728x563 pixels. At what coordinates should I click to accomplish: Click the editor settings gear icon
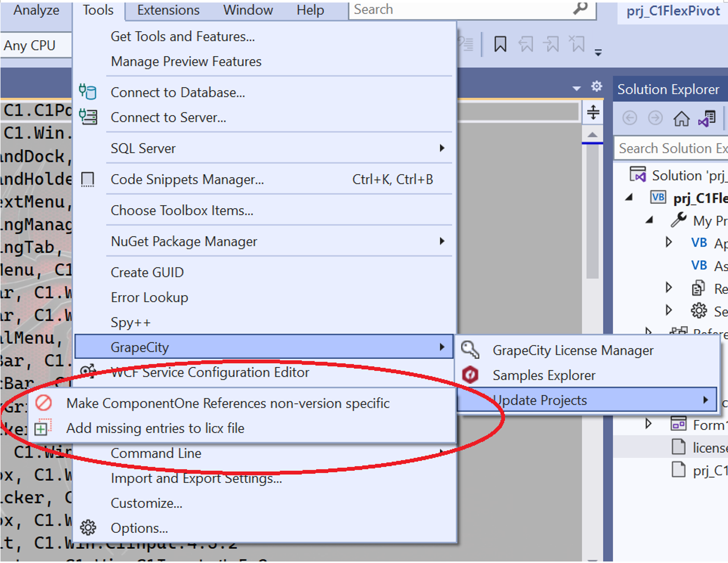pos(597,86)
